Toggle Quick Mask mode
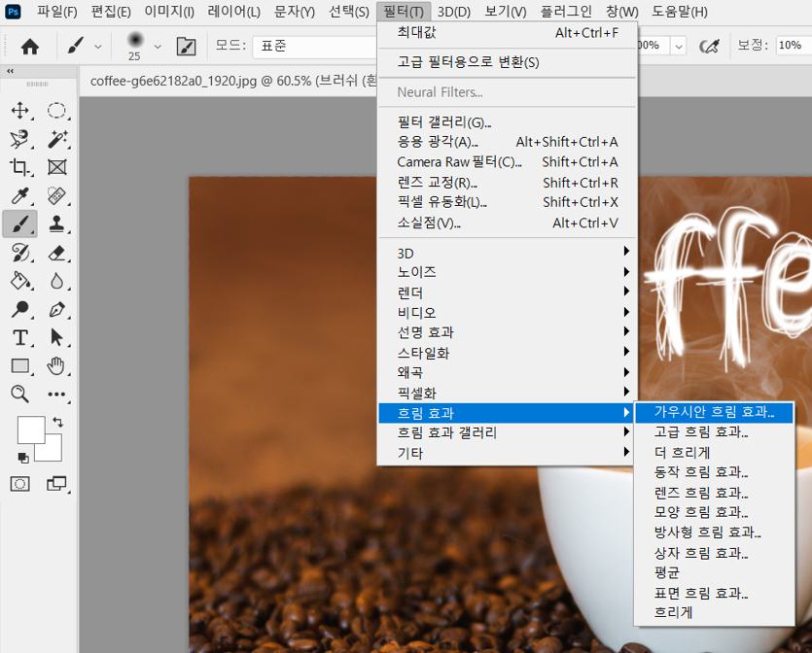 (x=20, y=484)
